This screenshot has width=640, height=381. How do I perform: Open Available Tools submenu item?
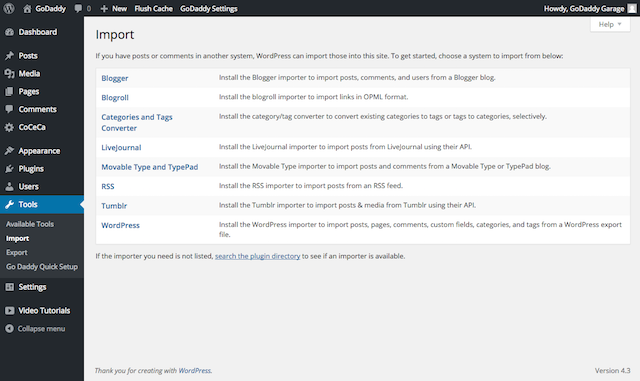pos(30,224)
